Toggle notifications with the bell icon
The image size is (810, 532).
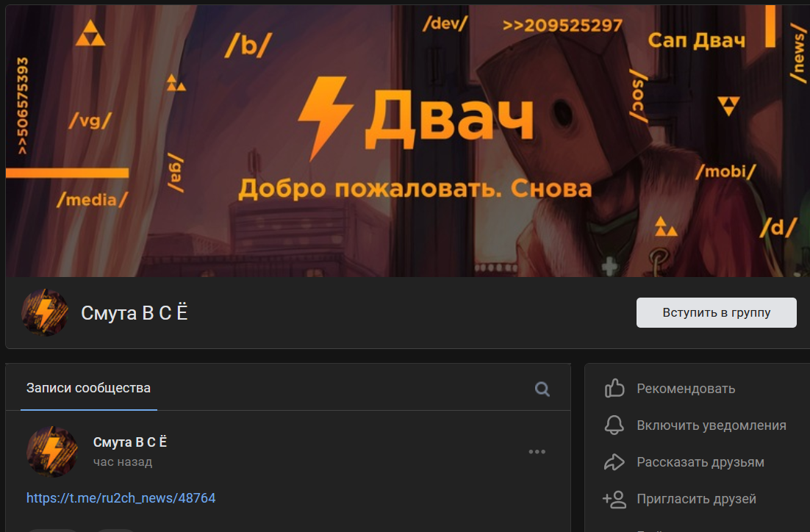(x=614, y=425)
